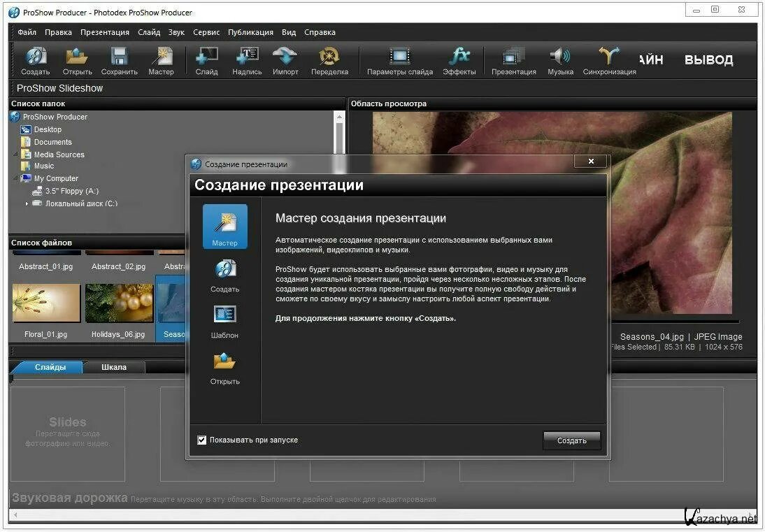Open the Музыка speaker toolbar icon

point(560,61)
